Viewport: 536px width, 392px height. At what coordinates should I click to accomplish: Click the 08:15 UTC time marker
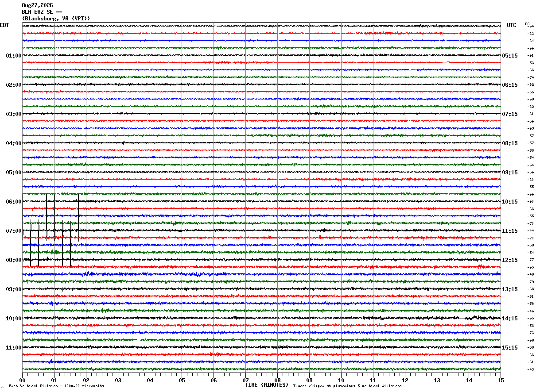point(510,143)
